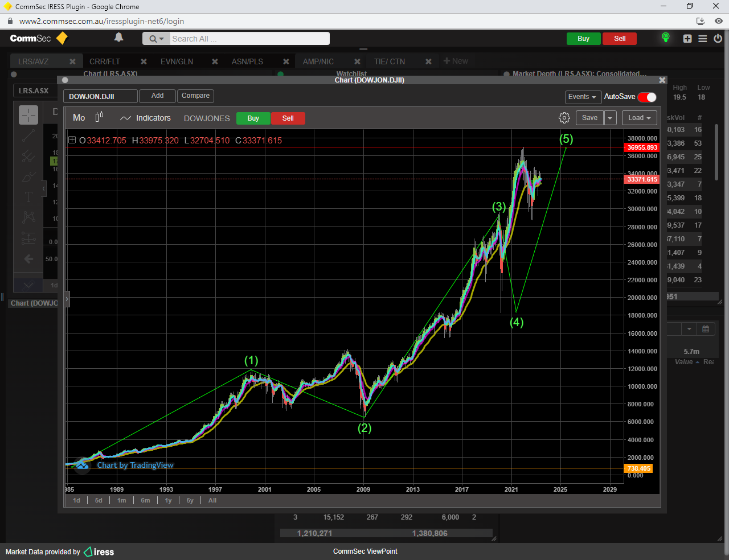The width and height of the screenshot is (729, 560).
Task: Set chart range to All
Action: (212, 500)
